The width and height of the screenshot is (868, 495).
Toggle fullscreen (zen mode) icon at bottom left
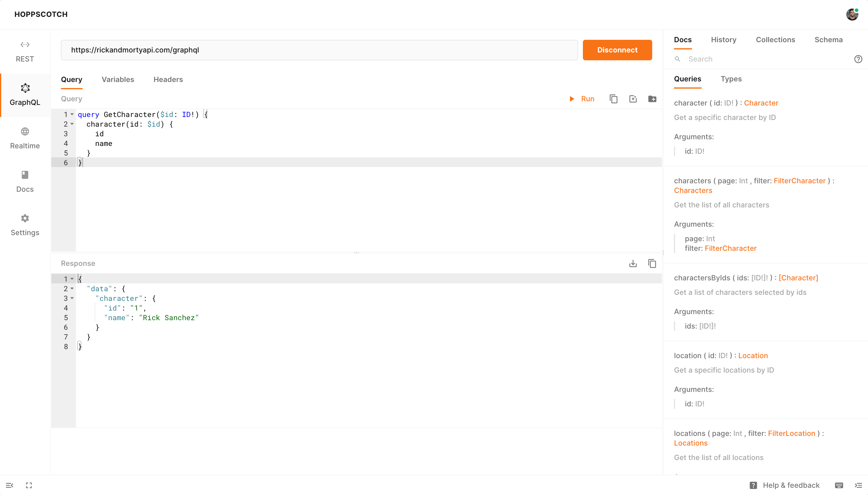point(29,485)
